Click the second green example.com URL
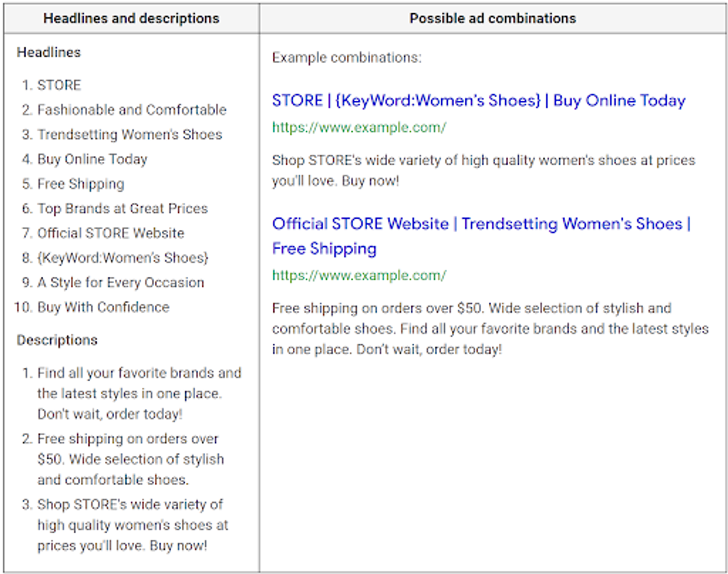 (x=359, y=275)
